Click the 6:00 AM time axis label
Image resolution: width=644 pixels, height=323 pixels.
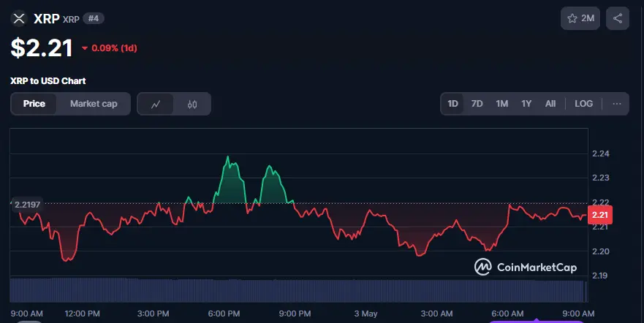coord(507,313)
